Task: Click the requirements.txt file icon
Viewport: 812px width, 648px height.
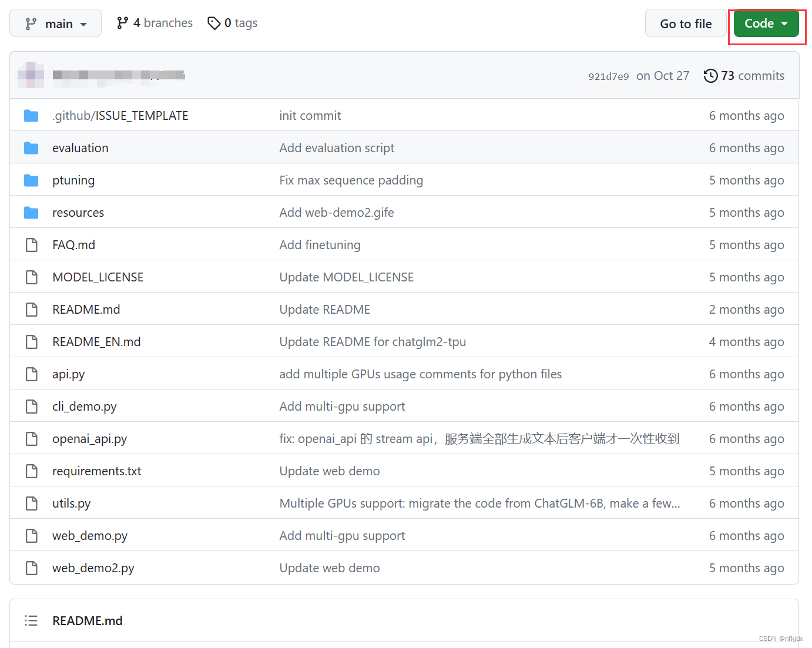Action: coord(31,471)
